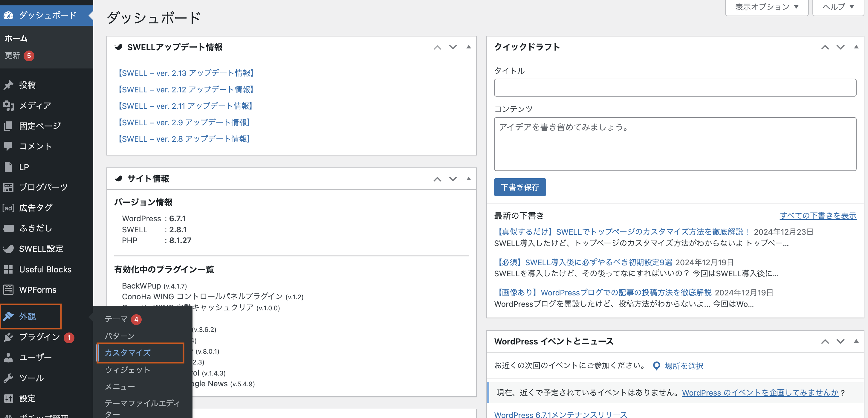Click the media icon beside メディア

pyautogui.click(x=8, y=106)
